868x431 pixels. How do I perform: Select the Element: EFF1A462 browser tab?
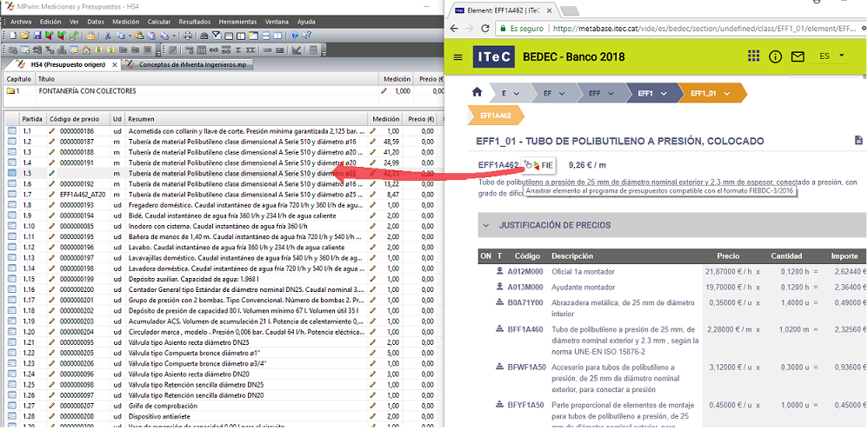(x=503, y=10)
